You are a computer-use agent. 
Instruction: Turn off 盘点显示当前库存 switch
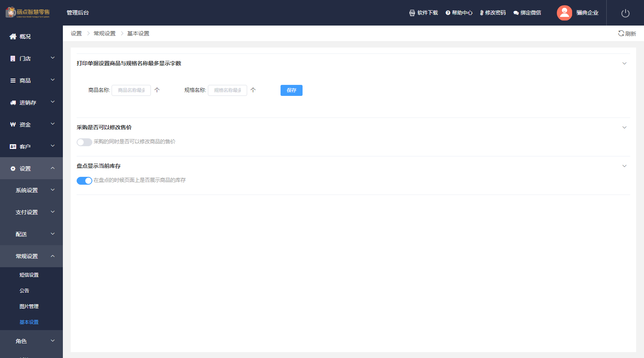pyautogui.click(x=84, y=180)
